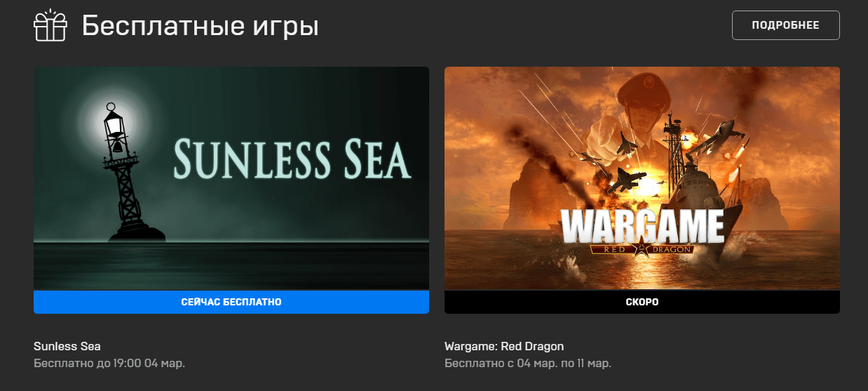
Task: Select the Бесплатные игры heading
Action: [200, 27]
